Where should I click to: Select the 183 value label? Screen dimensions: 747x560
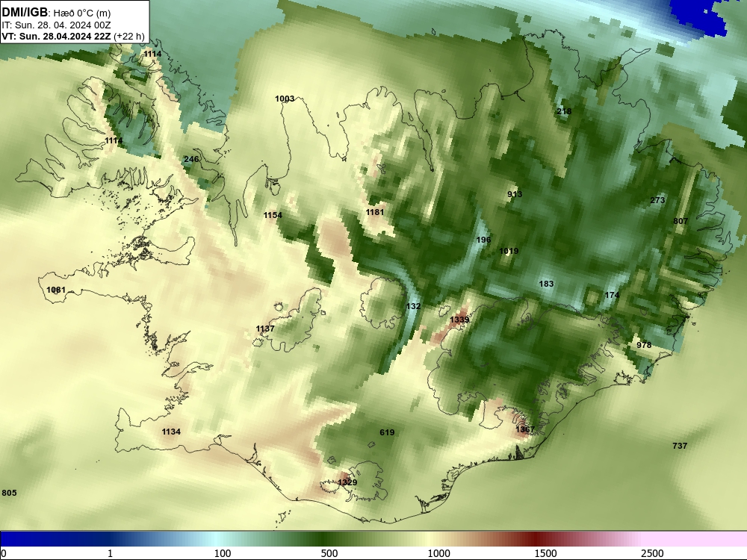tap(546, 284)
